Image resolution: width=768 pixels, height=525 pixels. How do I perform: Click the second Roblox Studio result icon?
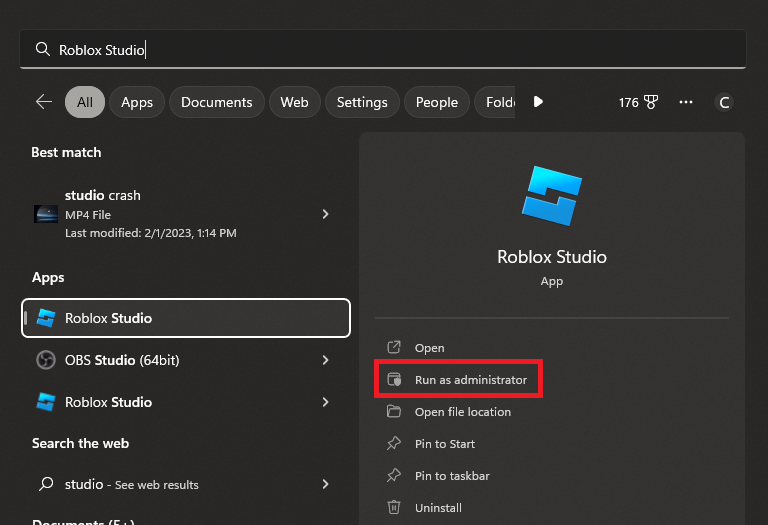[46, 402]
